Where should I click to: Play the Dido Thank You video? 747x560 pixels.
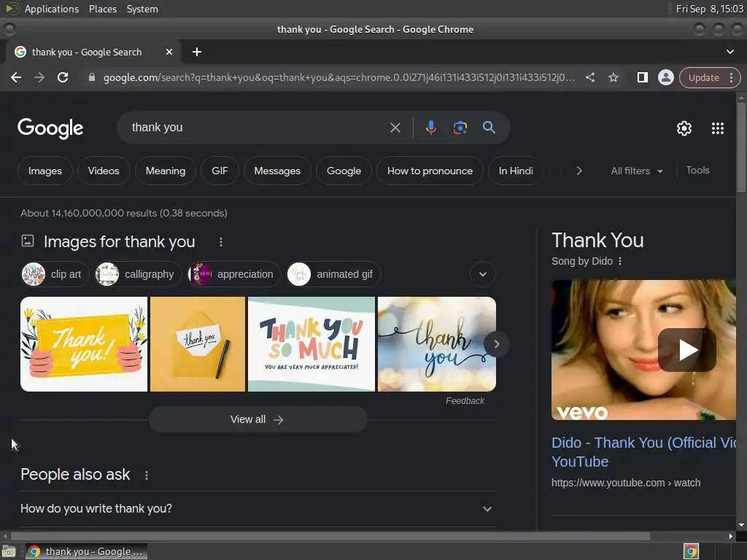pos(686,350)
